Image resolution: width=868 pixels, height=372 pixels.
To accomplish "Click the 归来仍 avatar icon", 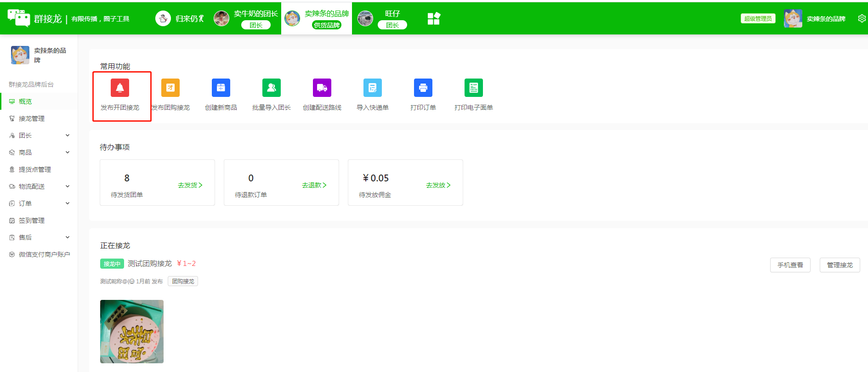I will click(163, 18).
